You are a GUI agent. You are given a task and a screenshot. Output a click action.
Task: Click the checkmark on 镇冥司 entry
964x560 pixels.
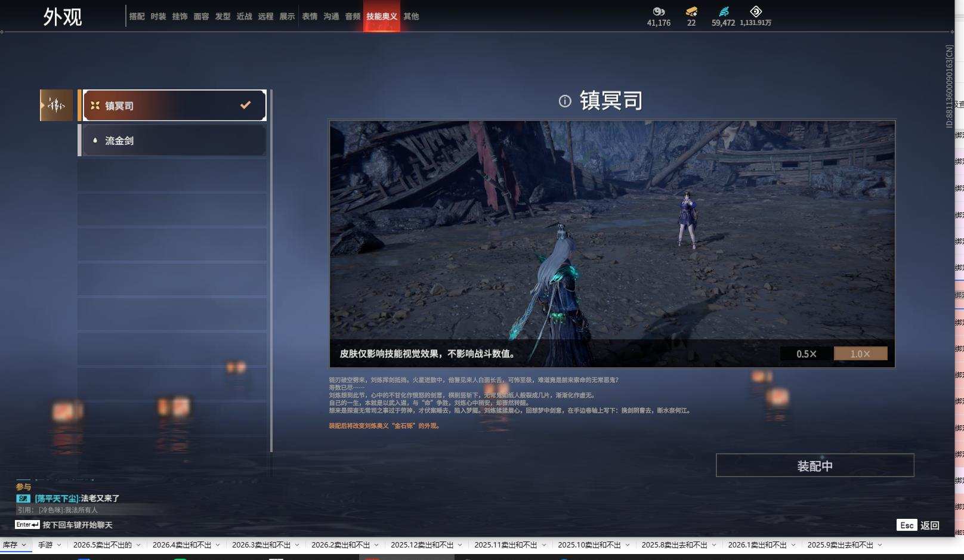[x=245, y=105]
